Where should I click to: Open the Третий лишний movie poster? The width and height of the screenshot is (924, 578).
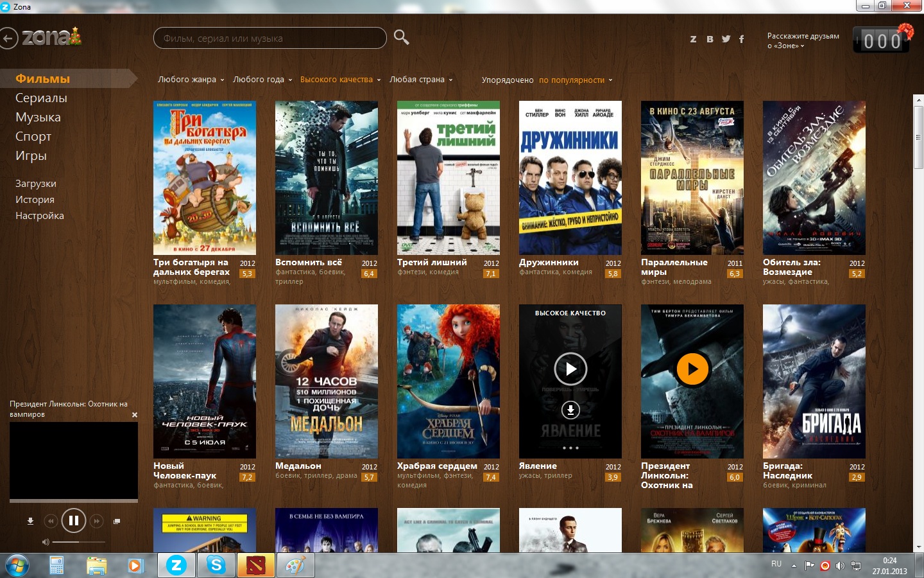[449, 178]
